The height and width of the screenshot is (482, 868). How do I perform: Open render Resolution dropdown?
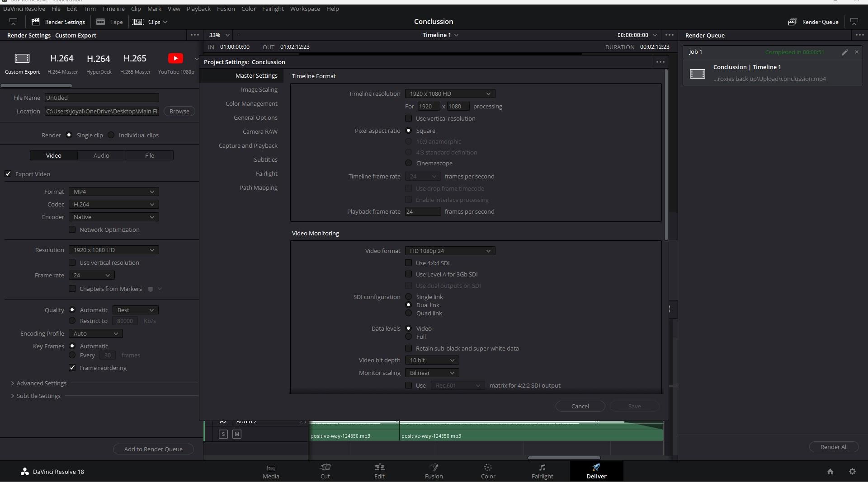click(113, 250)
